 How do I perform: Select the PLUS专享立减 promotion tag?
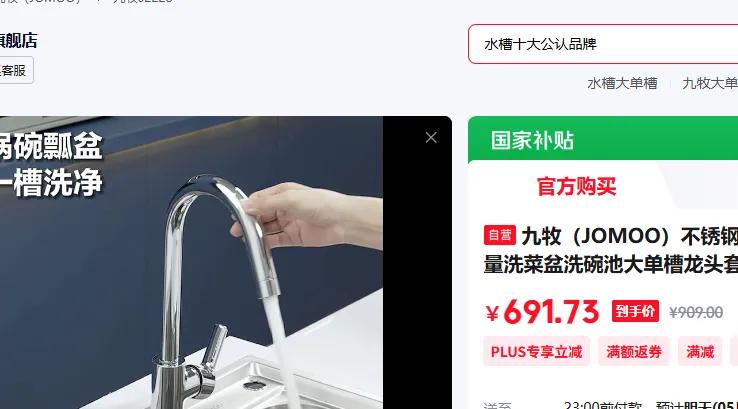click(536, 352)
